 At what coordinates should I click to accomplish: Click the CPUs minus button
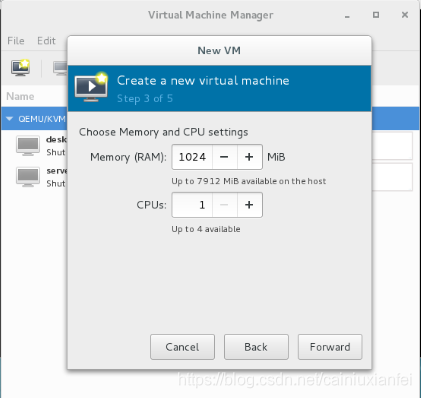(x=224, y=205)
